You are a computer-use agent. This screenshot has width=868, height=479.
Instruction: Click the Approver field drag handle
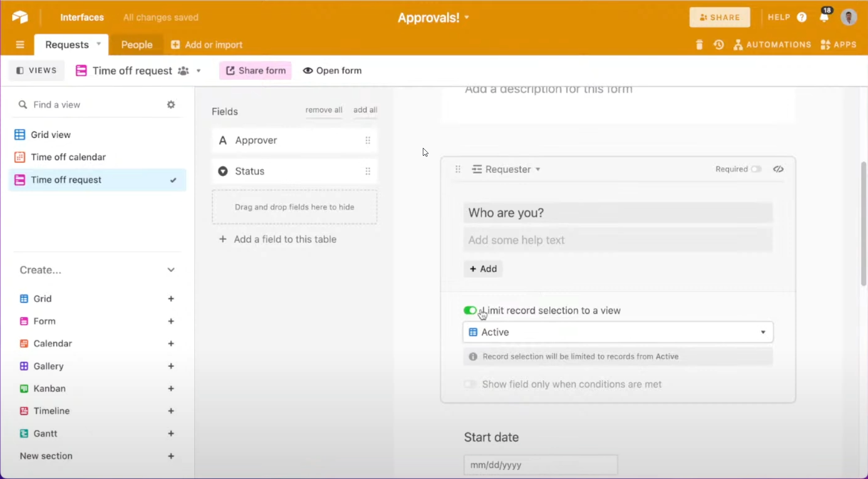point(368,140)
